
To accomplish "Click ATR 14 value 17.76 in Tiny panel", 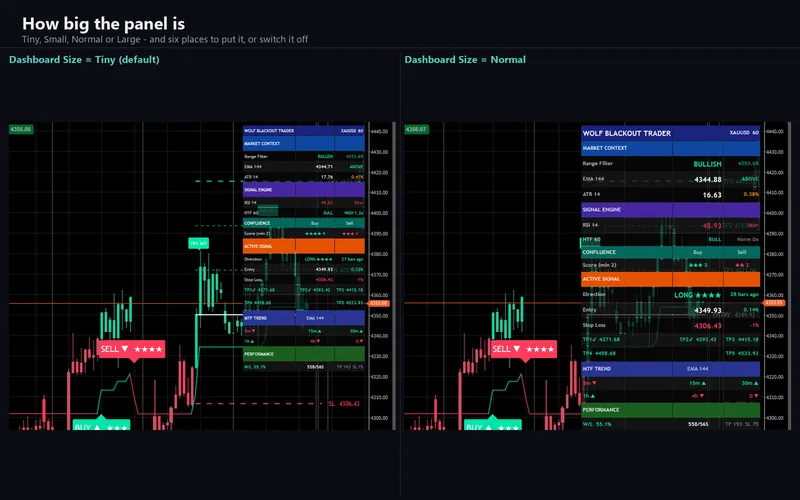I will coord(327,177).
